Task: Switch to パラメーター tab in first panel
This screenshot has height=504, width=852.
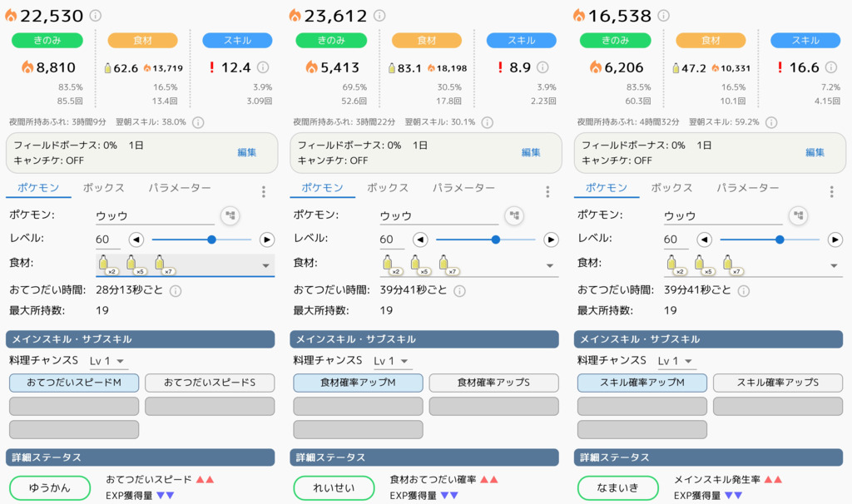Action: tap(180, 188)
